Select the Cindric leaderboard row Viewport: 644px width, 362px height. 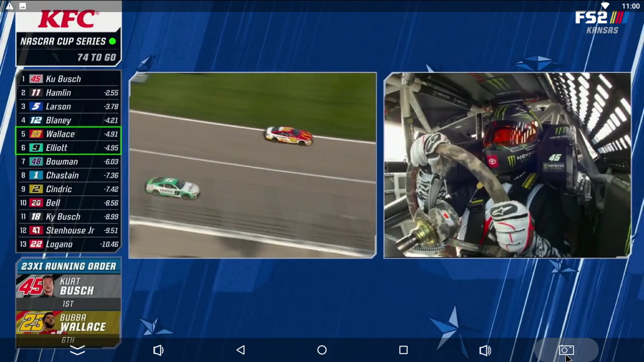click(69, 189)
